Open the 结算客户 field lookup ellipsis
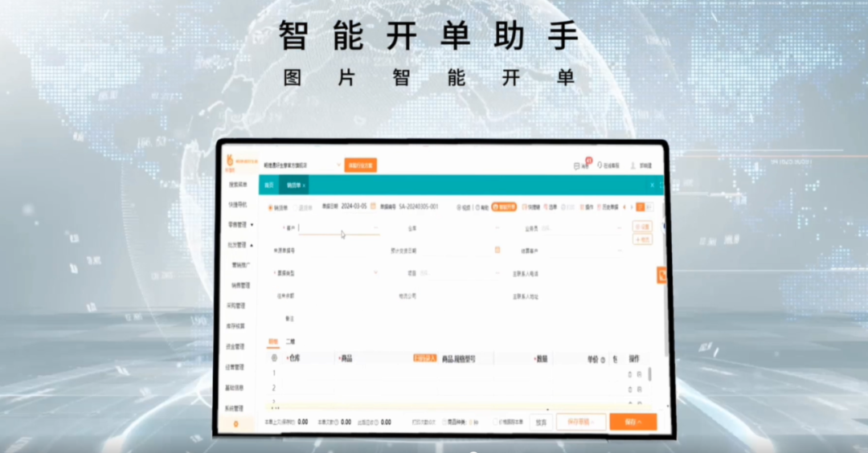Viewport: 868px width, 453px height. tap(619, 251)
